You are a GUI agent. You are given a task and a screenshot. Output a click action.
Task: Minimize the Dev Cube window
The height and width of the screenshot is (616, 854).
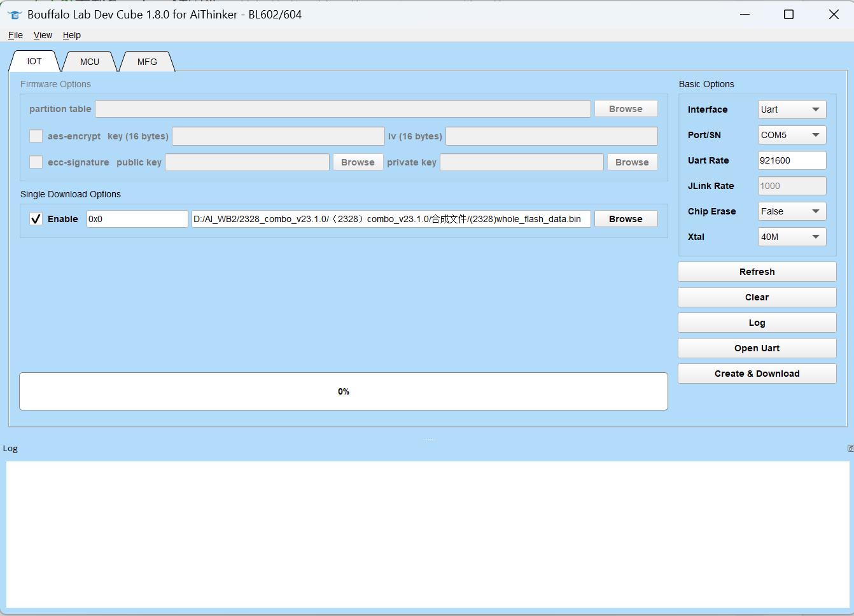click(x=745, y=14)
